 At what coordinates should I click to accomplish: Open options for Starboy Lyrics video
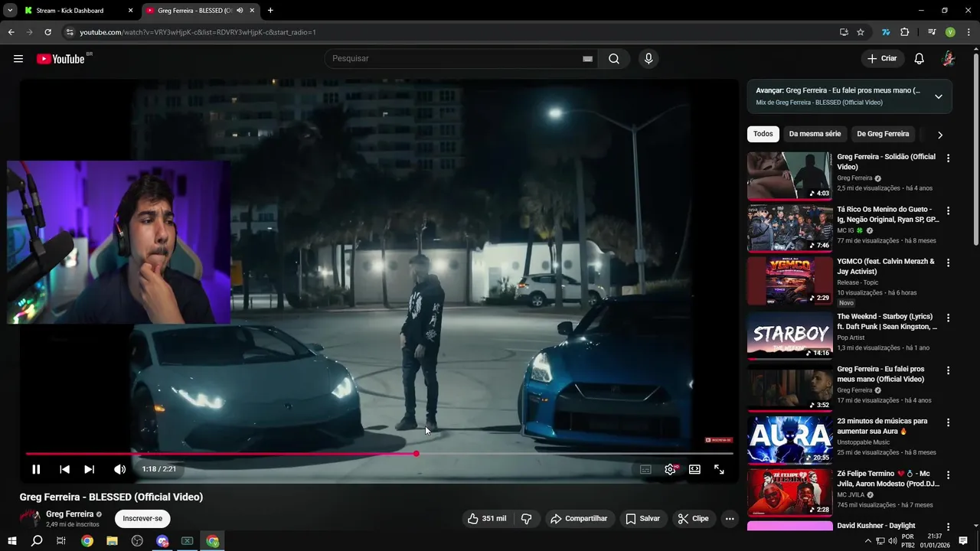pos(948,318)
